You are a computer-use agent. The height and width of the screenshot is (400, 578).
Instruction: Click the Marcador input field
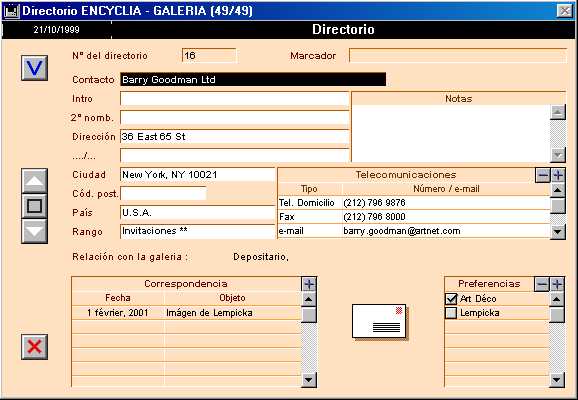coord(458,56)
